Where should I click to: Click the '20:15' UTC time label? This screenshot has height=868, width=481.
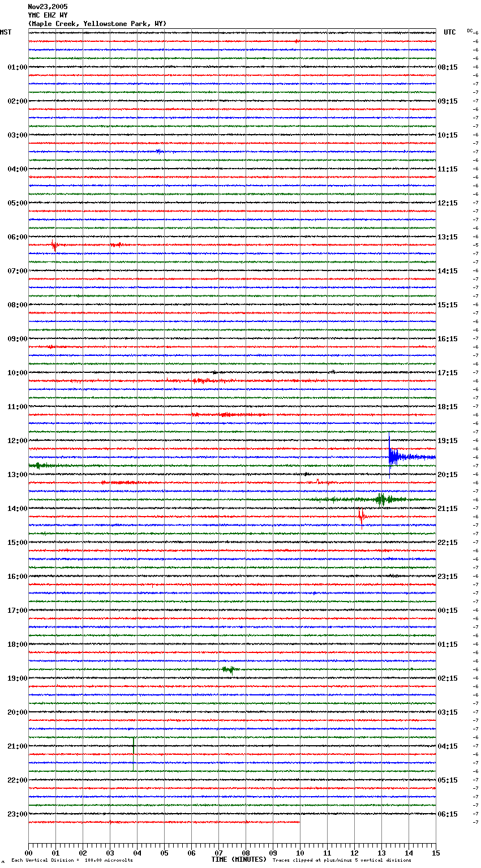point(448,475)
